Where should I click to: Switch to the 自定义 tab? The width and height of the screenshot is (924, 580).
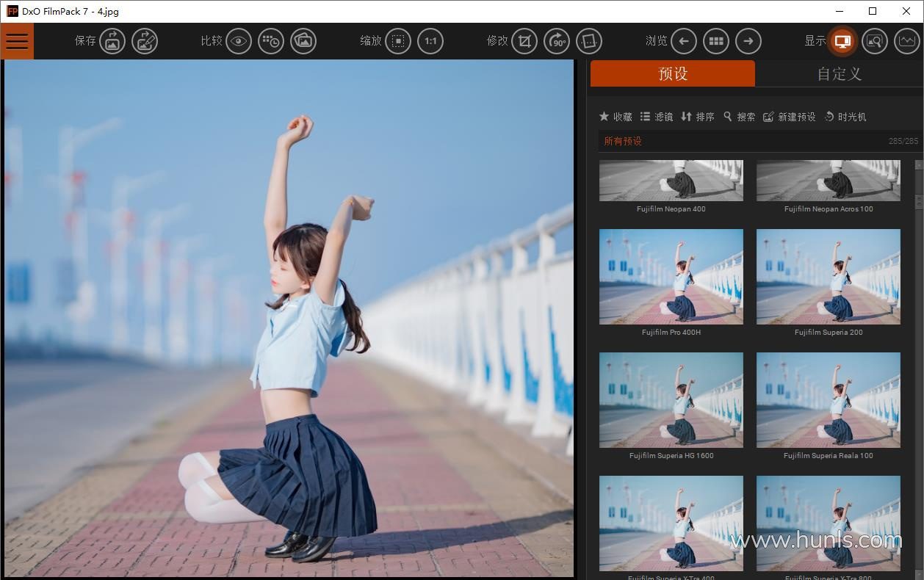pyautogui.click(x=839, y=73)
